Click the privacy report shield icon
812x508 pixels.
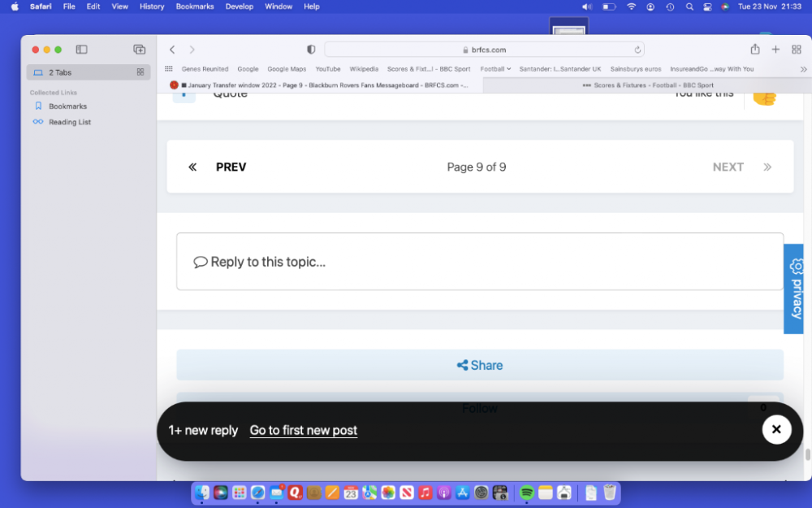[x=311, y=50]
